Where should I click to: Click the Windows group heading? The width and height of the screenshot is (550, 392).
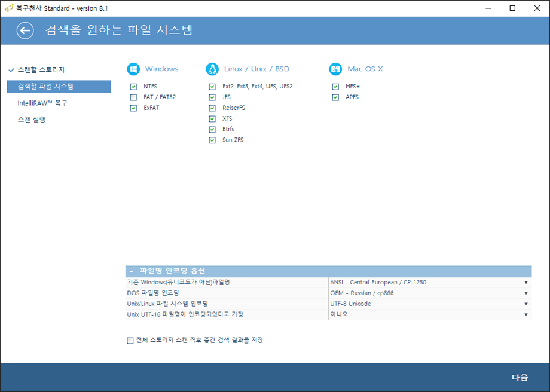[x=161, y=69]
